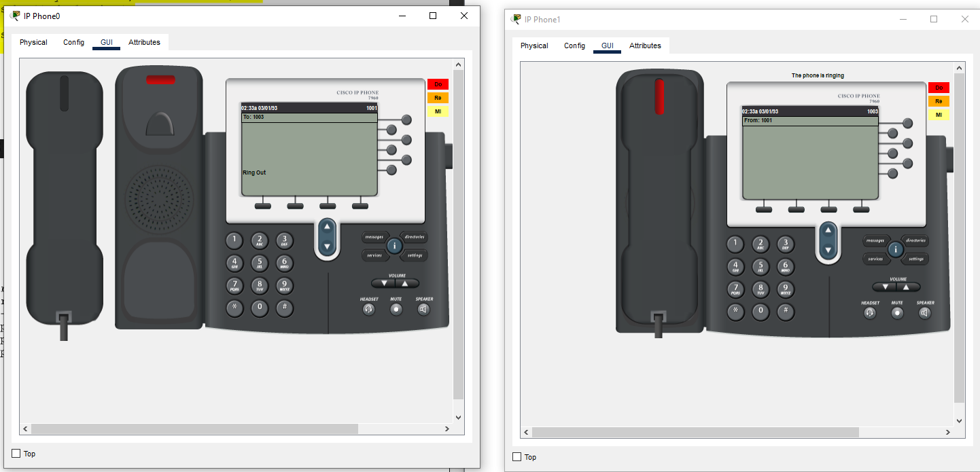980x472 pixels.
Task: Check the Top checkbox in IP Phone1
Action: 517,456
